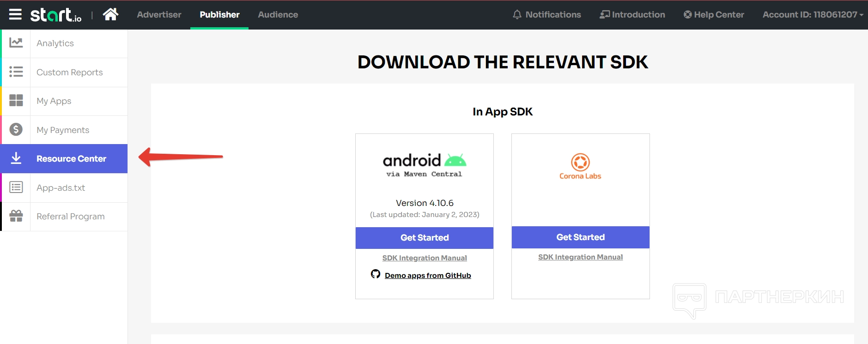Click the My Apps grid icon
Screen dimensions: 868x344
click(16, 101)
